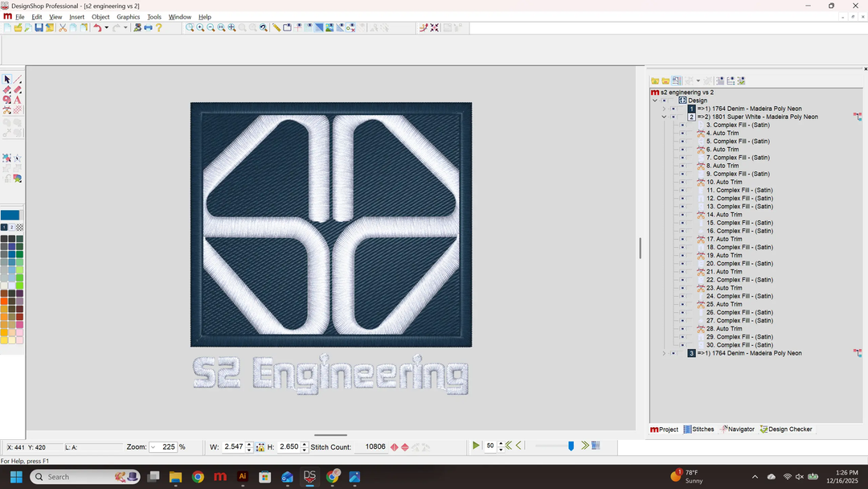Viewport: 868px width, 489px height.
Task: Click the Print icon in toolbar
Action: pyautogui.click(x=148, y=27)
